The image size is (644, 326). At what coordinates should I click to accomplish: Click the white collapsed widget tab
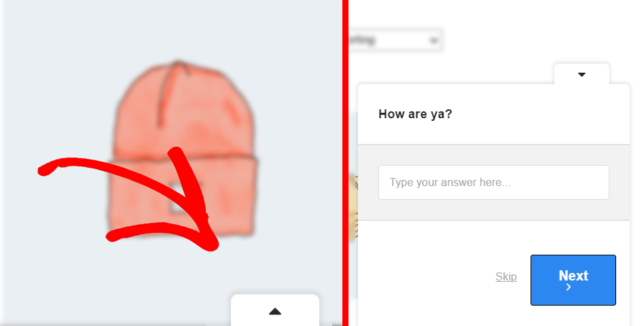click(x=274, y=310)
